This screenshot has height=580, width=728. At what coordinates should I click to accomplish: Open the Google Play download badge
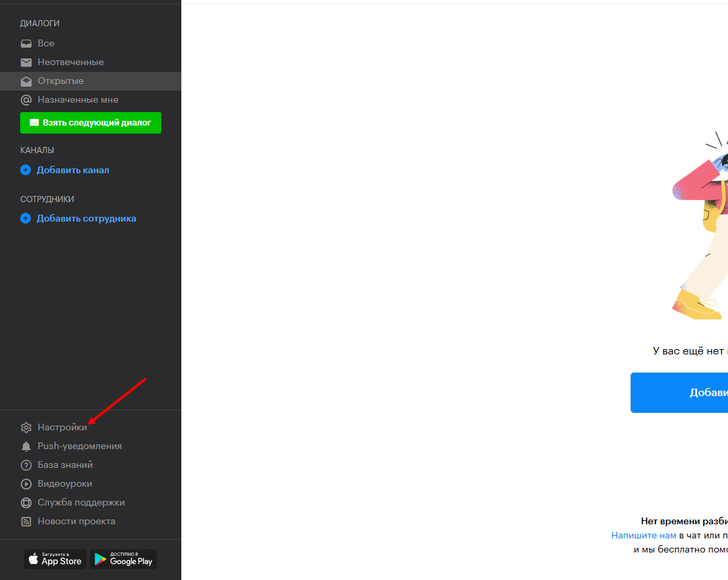[x=124, y=559]
